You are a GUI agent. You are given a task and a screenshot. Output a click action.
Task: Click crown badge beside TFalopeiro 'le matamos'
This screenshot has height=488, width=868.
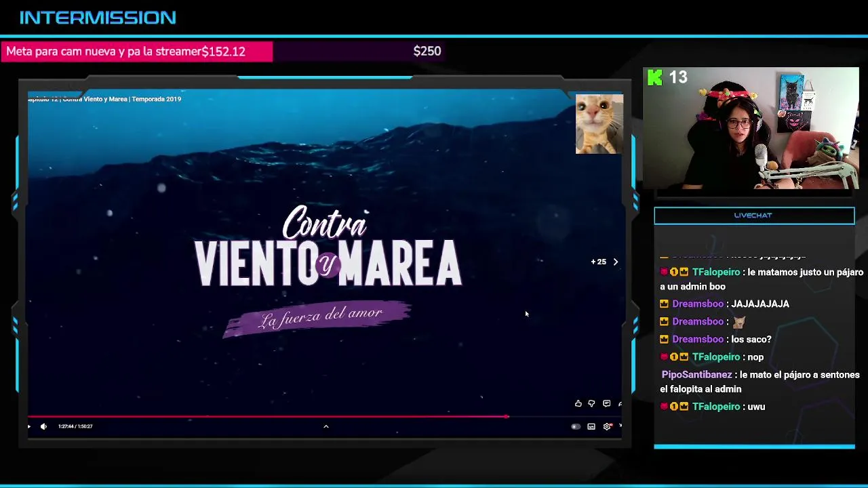click(x=684, y=272)
